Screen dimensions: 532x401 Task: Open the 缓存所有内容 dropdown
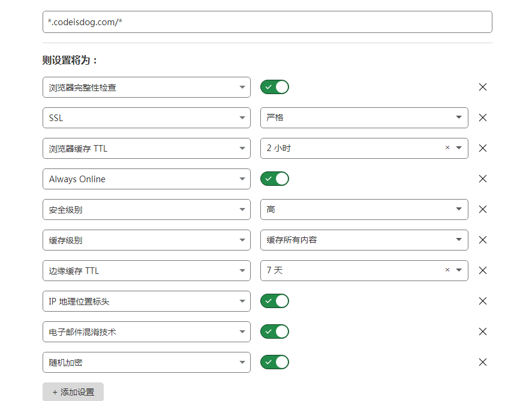click(x=364, y=240)
